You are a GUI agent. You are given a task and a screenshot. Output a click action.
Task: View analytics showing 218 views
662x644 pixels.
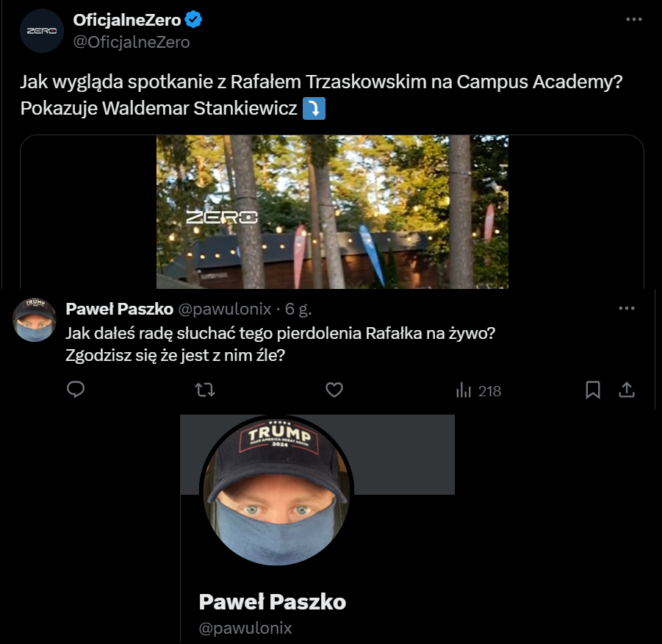tap(478, 390)
